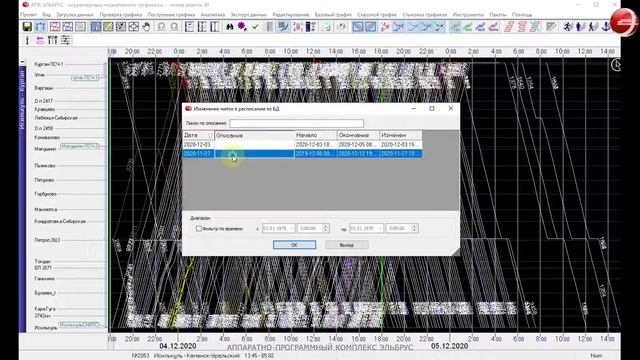Image resolution: width=640 pixels, height=360 pixels.
Task: Click the aligned rows icon in second toolbar row
Action: tap(65, 40)
